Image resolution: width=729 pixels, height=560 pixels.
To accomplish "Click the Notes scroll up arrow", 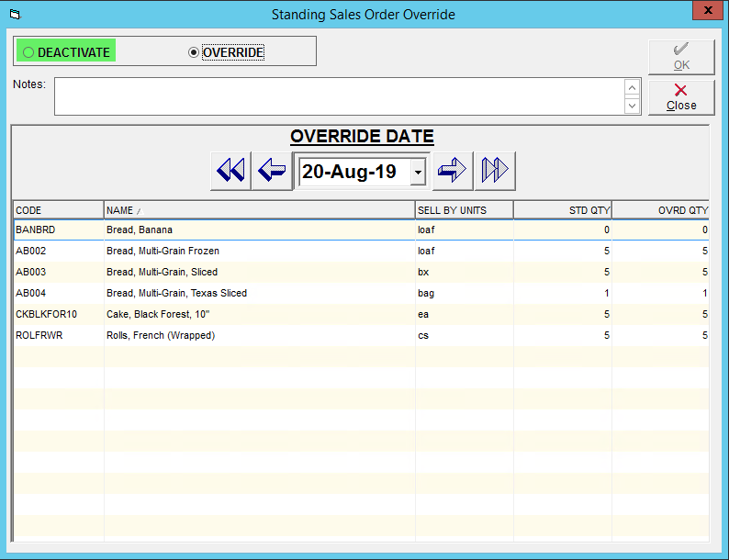I will coord(632,88).
